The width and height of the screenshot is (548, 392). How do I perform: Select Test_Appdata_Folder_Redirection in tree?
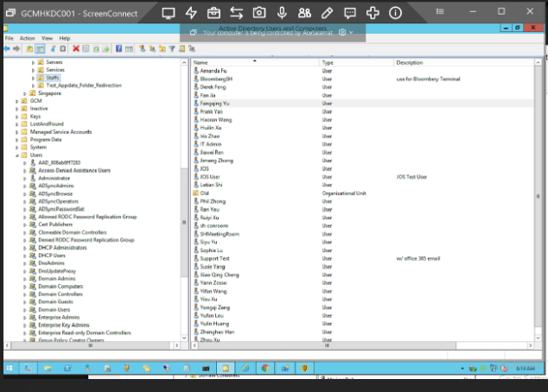click(84, 85)
